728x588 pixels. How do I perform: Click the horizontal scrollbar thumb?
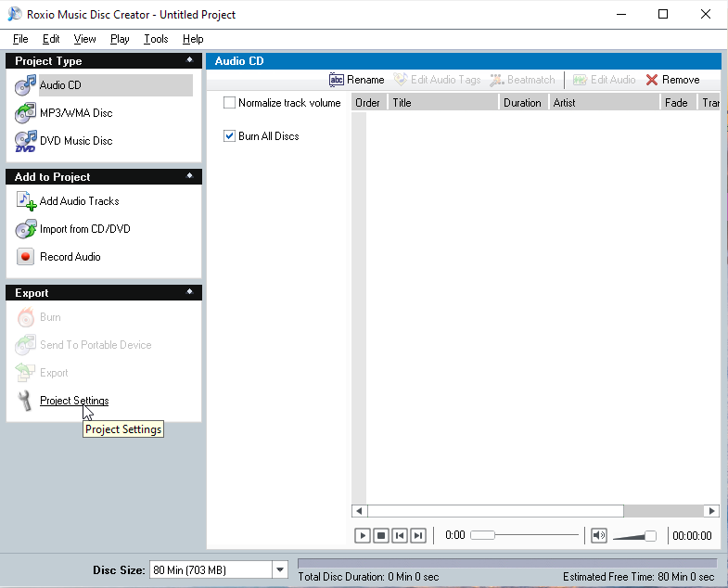click(x=496, y=511)
